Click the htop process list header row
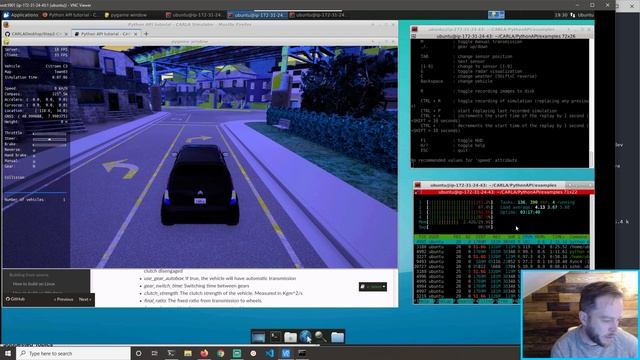Image resolution: width=640 pixels, height=360 pixels. point(502,237)
